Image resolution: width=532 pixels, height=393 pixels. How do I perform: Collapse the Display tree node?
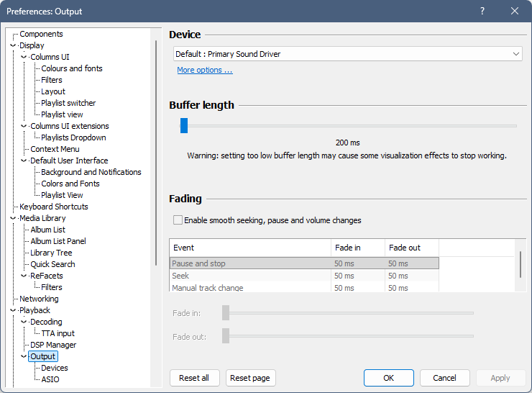14,45
